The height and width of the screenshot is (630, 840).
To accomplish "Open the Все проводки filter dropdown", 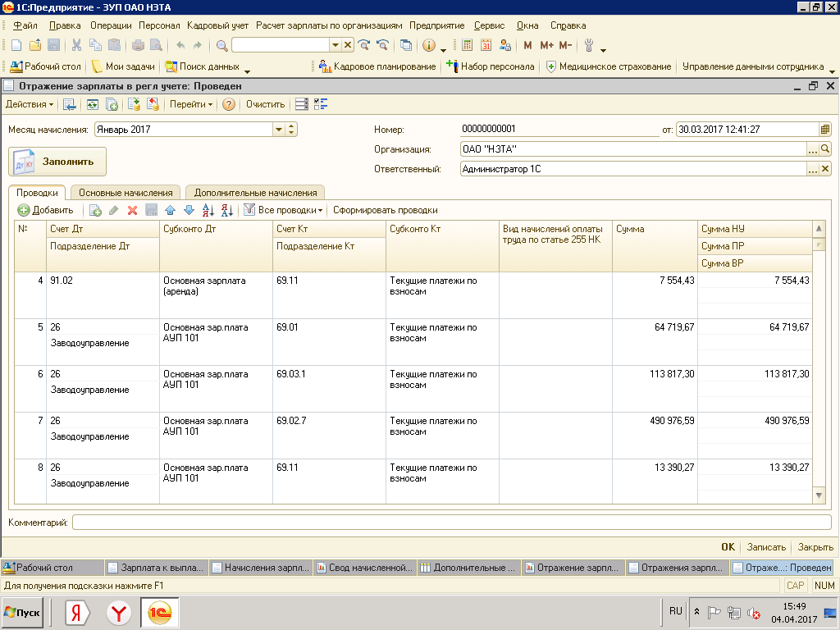I will click(x=283, y=211).
